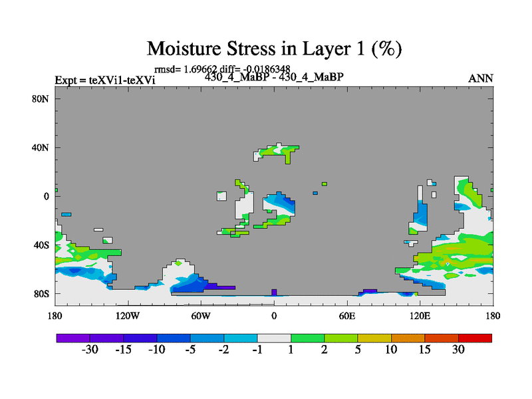The image size is (532, 399).
Task: Click the plot title Moisture Stress in Layer 1
Action: (x=274, y=49)
